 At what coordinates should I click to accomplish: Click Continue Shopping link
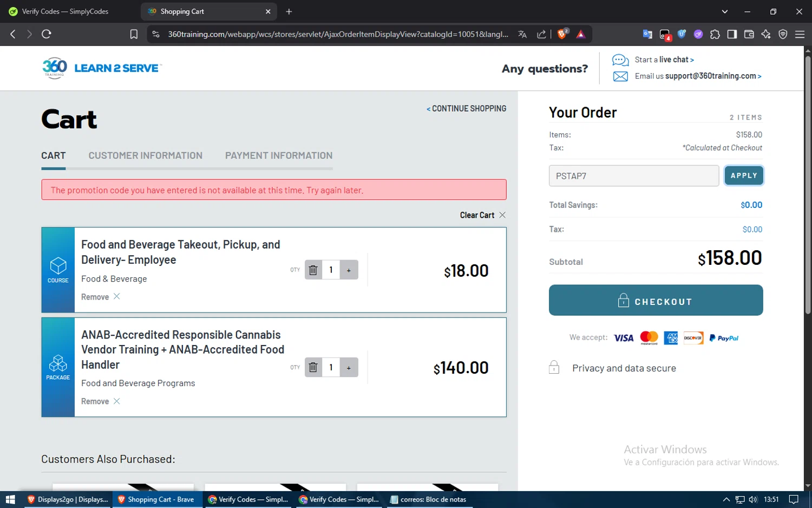(467, 109)
